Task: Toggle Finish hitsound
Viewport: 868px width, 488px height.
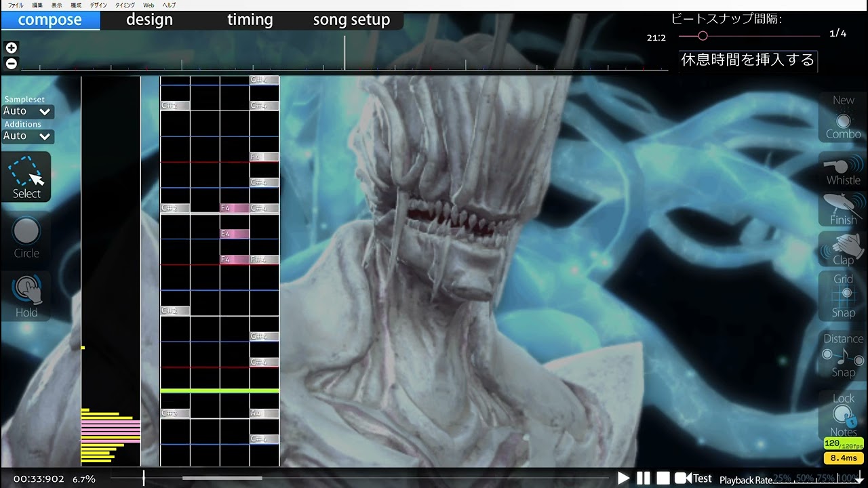Action: pos(843,209)
